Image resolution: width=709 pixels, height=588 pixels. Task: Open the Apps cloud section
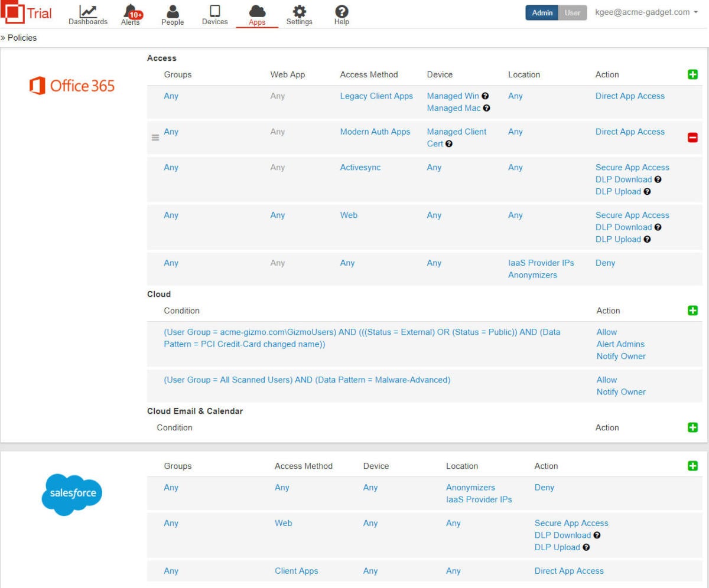click(257, 15)
